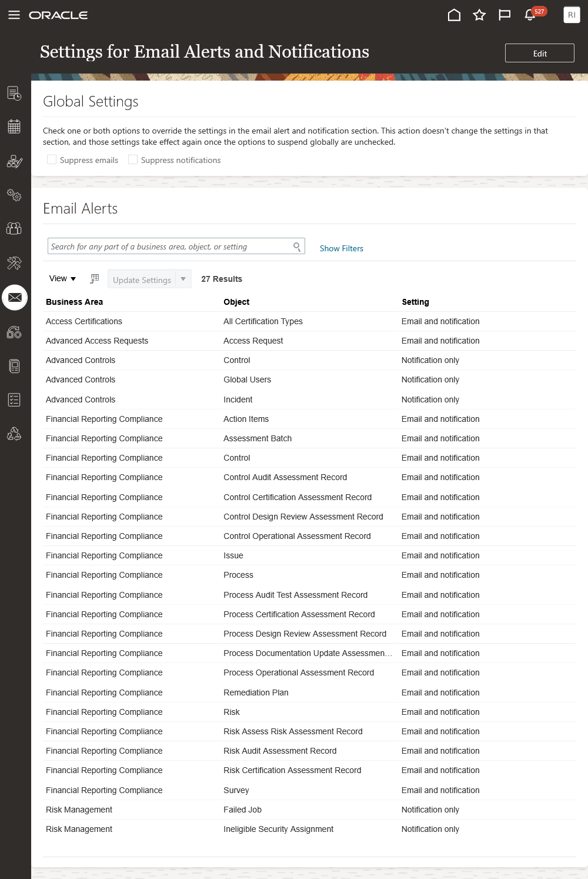
Task: Go to the Home icon
Action: tap(454, 15)
